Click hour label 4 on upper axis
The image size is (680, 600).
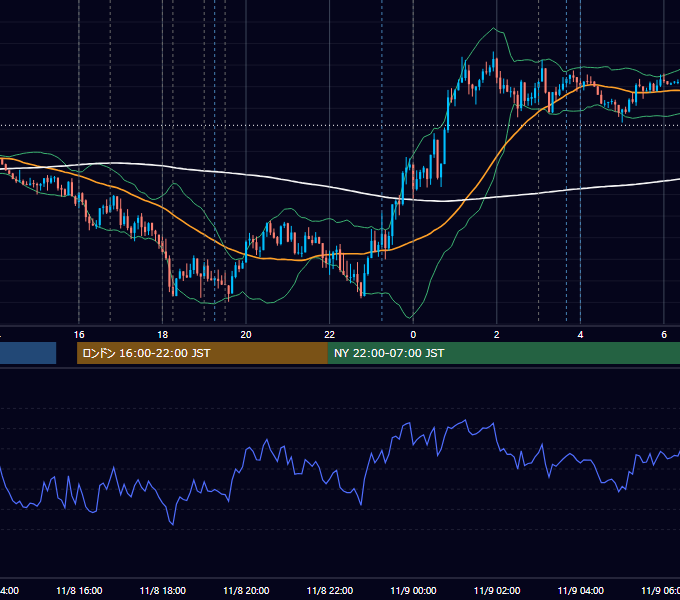(580, 335)
